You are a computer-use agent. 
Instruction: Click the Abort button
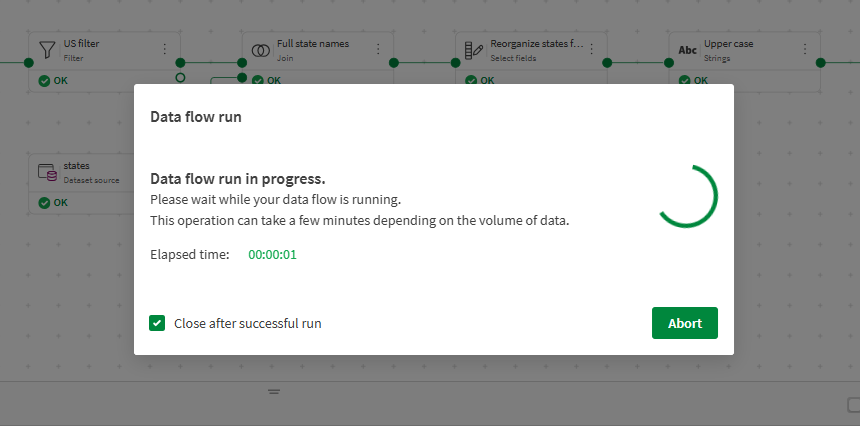(685, 323)
